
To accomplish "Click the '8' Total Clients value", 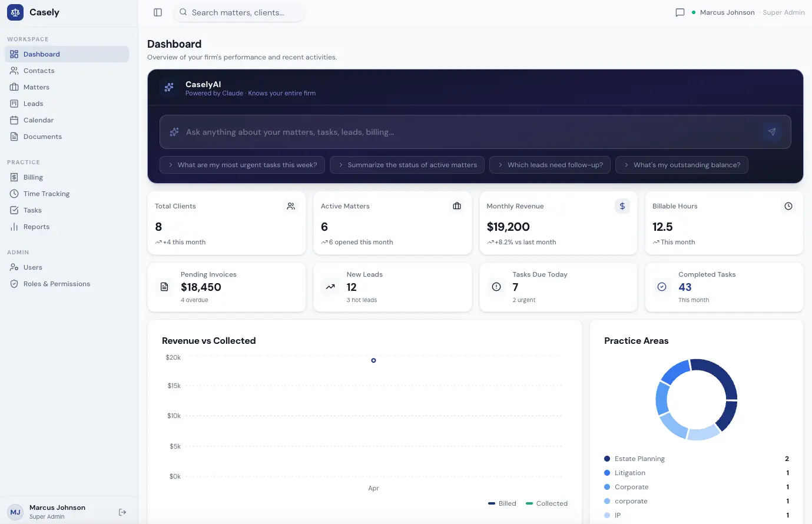I will pos(158,227).
